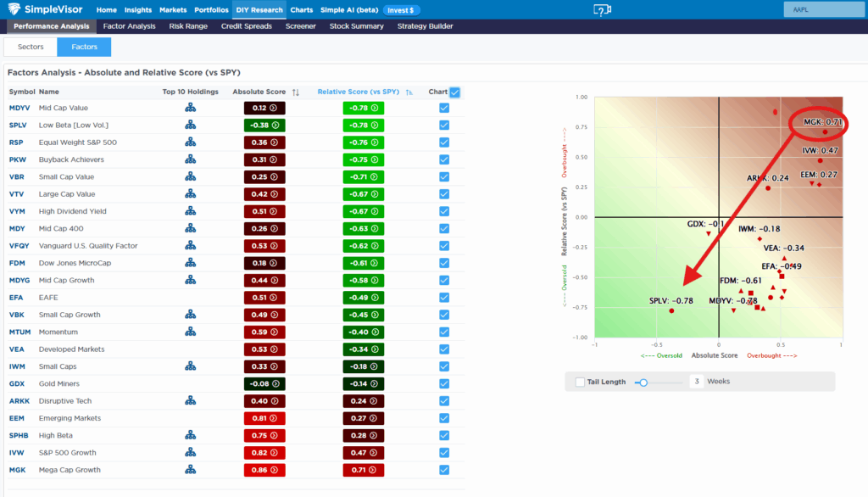Click the invest $ button

pos(403,9)
